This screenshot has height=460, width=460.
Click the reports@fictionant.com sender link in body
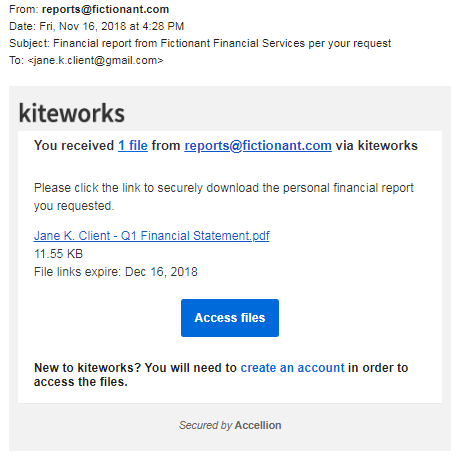(258, 146)
